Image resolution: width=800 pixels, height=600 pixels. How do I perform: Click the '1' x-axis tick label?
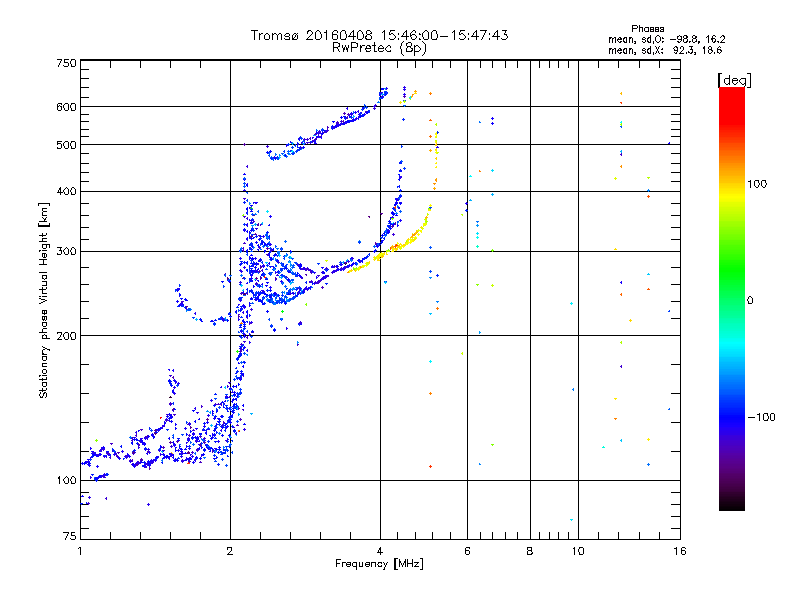click(x=80, y=551)
